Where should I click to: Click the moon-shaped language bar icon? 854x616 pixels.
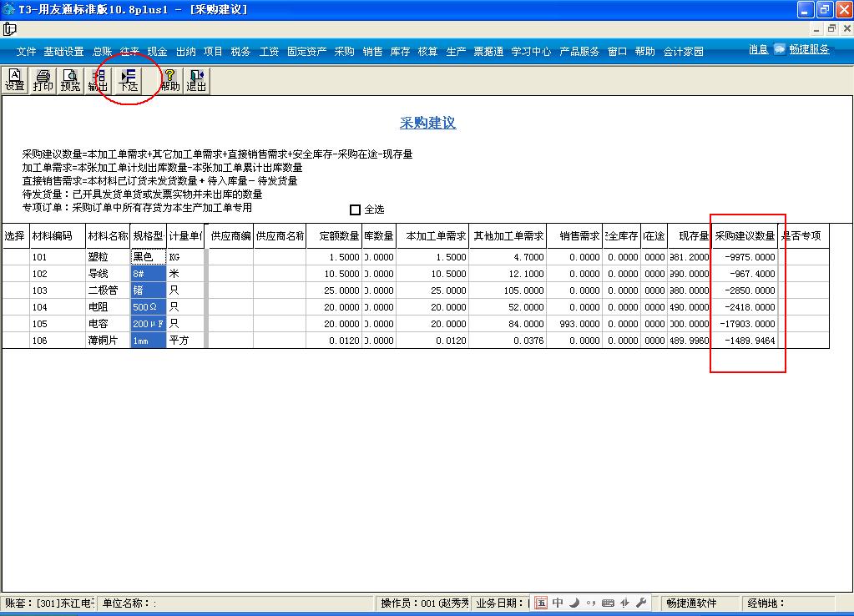[574, 603]
